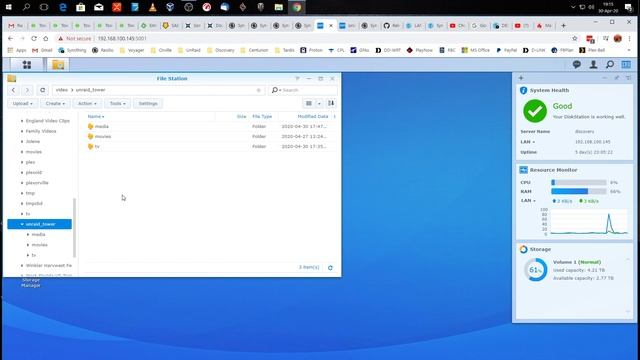This screenshot has width=640, height=360.
Task: Open Chrome home button
Action: pos(46,38)
